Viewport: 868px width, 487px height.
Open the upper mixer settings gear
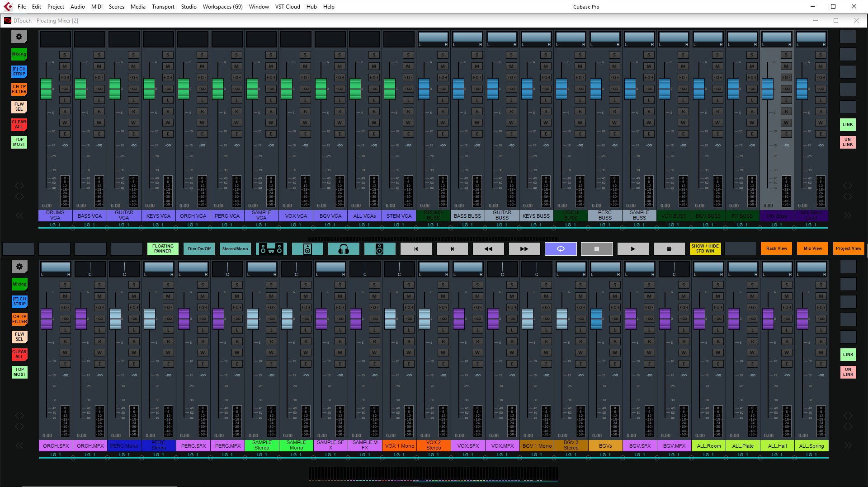pos(19,37)
